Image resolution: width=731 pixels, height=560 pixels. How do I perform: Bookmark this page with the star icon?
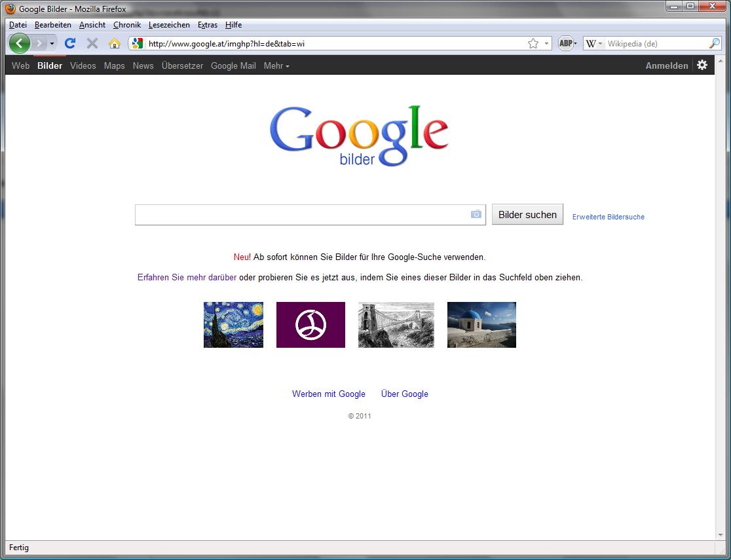[533, 43]
